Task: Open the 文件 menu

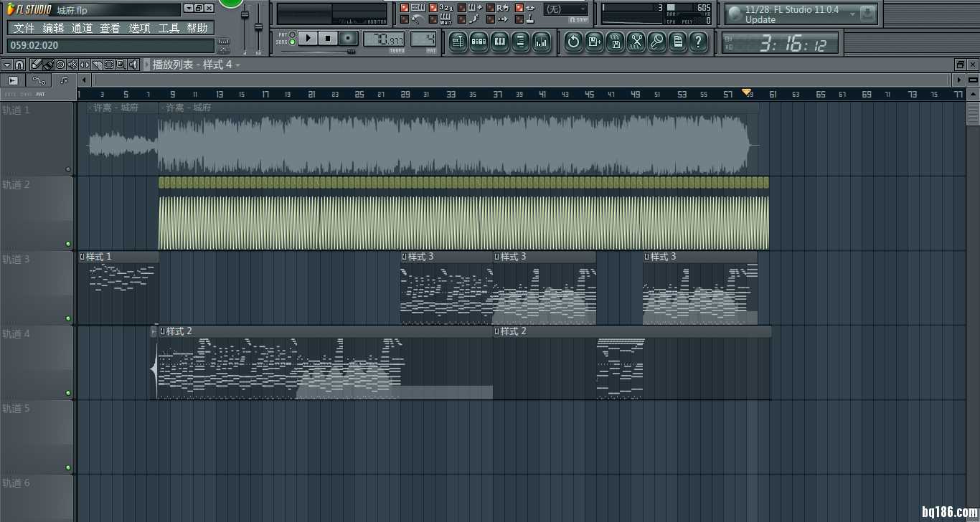Action: click(24, 28)
